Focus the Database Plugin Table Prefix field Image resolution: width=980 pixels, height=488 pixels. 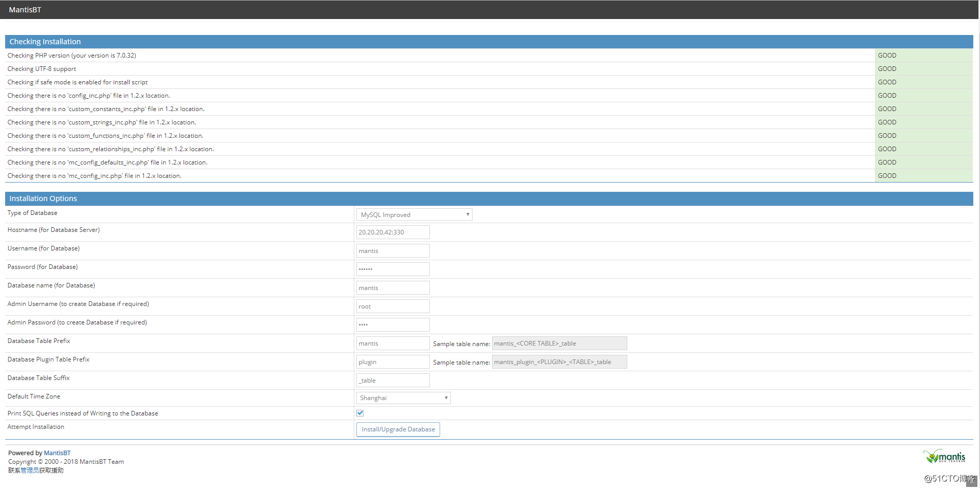393,362
